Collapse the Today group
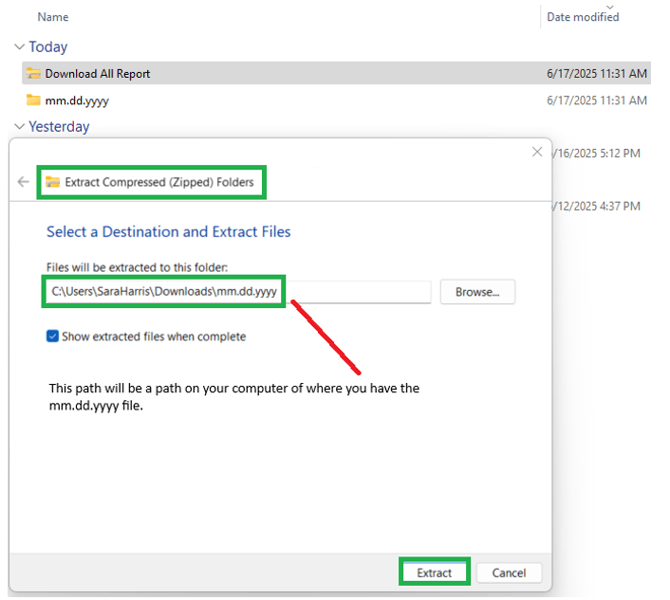The width and height of the screenshot is (670, 600). (x=19, y=47)
